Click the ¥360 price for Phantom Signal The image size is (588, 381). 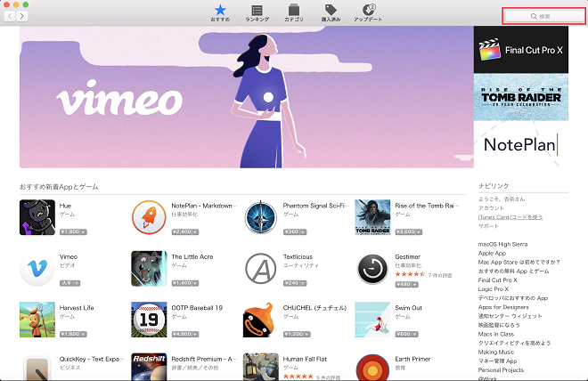tap(295, 232)
